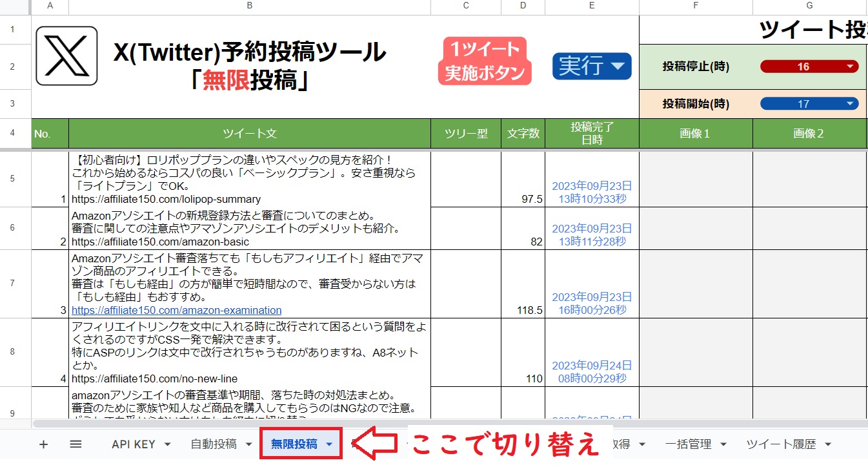Open the 投稿開始(時) dropdown showing 17
Image resolution: width=868 pixels, height=467 pixels.
pos(809,103)
